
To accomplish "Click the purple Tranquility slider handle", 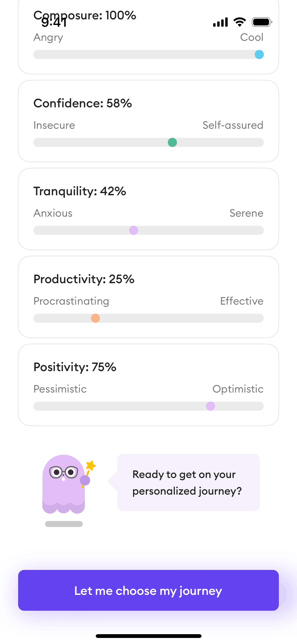I will click(x=134, y=230).
